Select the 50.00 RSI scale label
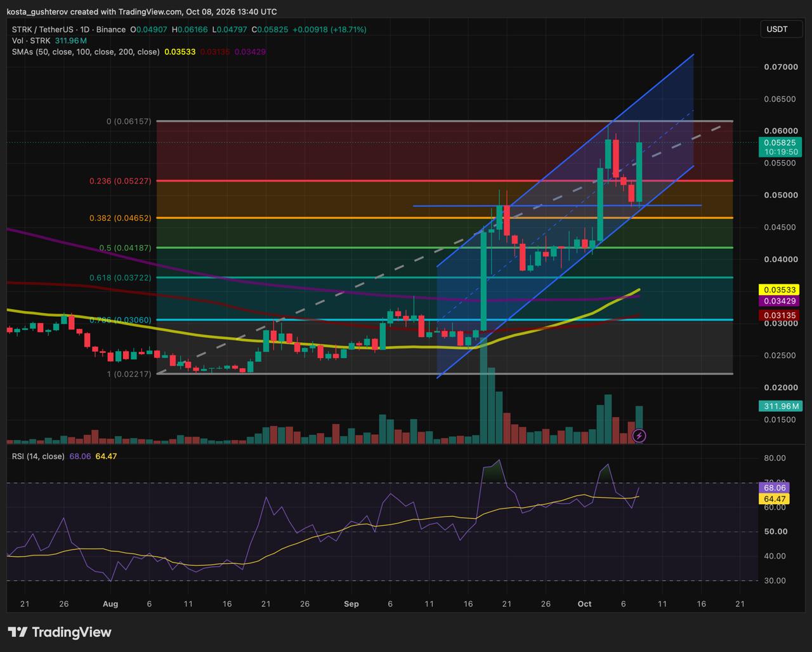 click(x=775, y=531)
